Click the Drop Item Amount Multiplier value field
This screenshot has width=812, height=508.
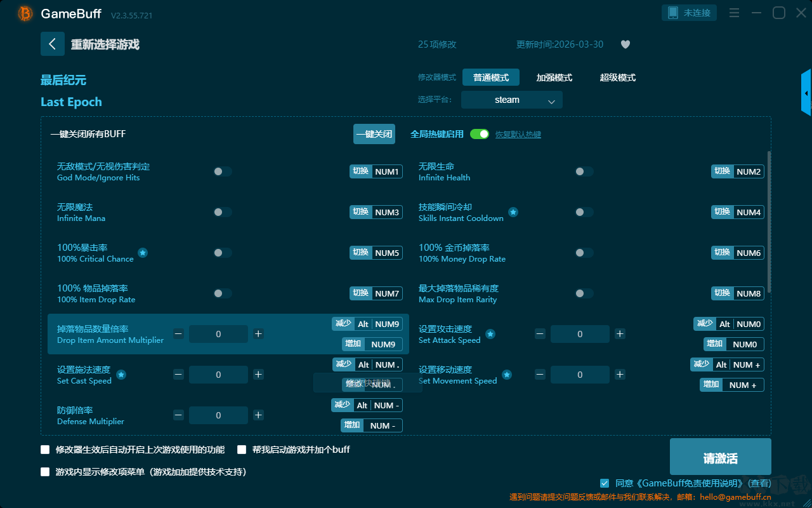pos(218,334)
